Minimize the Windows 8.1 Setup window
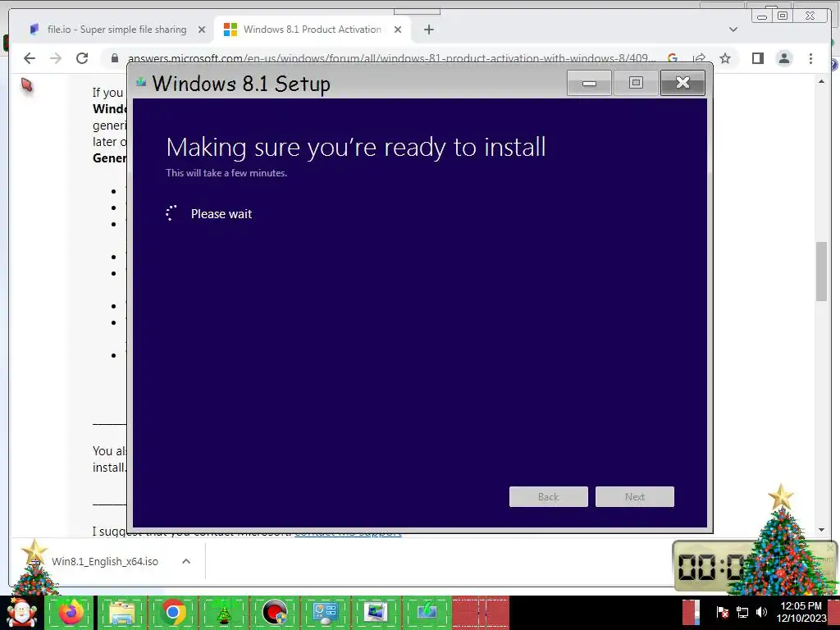 pyautogui.click(x=589, y=83)
